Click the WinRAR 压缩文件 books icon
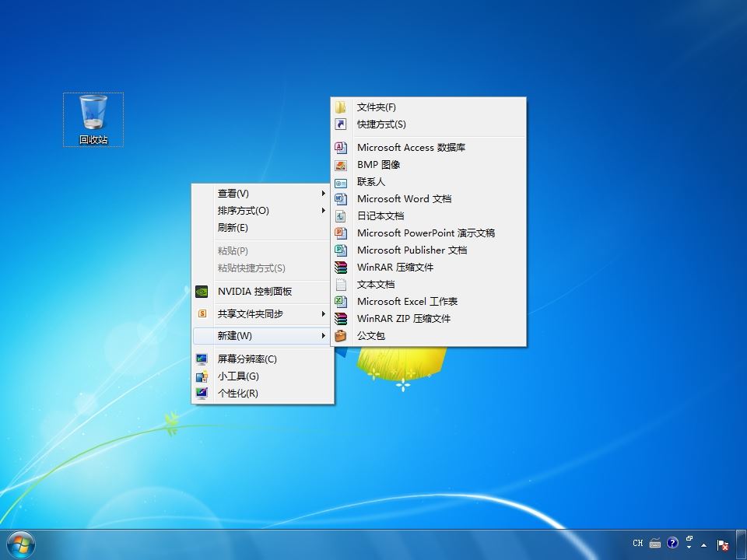 coord(341,268)
